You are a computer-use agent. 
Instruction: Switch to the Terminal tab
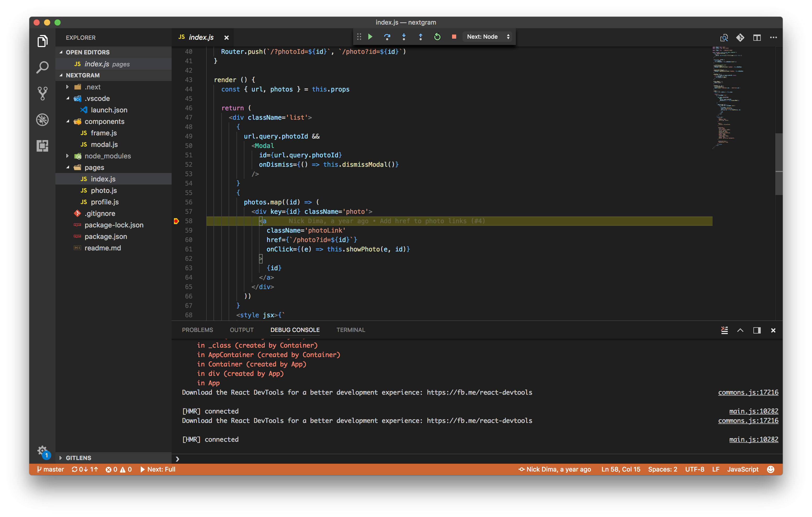(x=350, y=330)
